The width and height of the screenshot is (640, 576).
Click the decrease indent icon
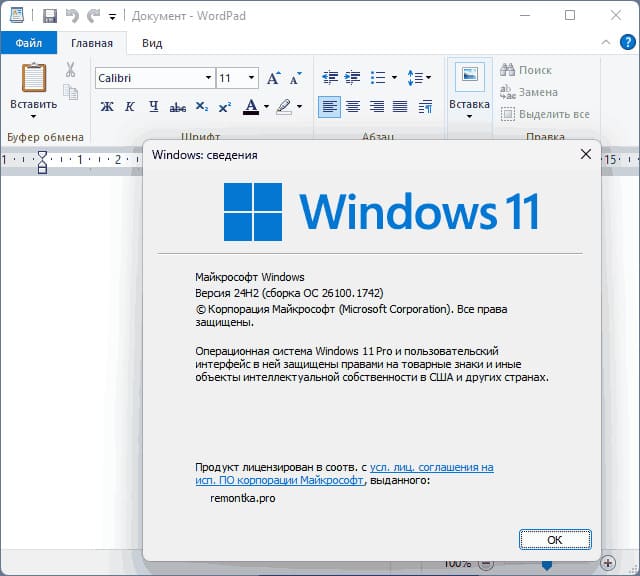pos(330,77)
